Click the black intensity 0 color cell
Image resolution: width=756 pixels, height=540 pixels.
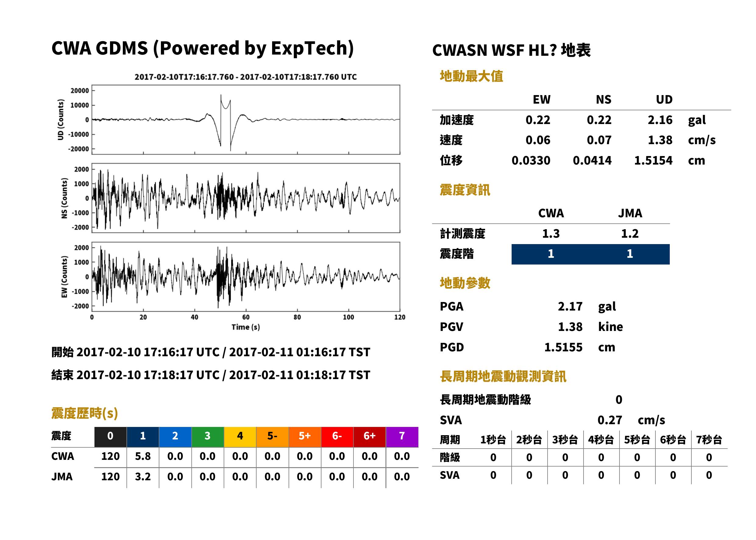point(110,437)
